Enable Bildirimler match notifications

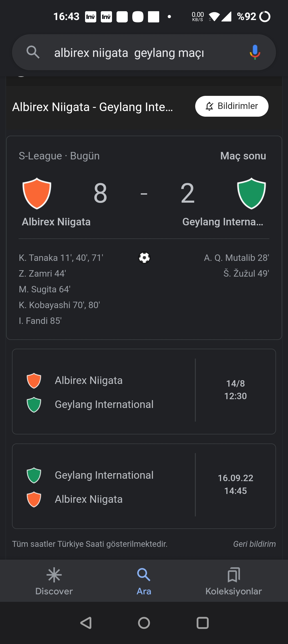click(232, 106)
